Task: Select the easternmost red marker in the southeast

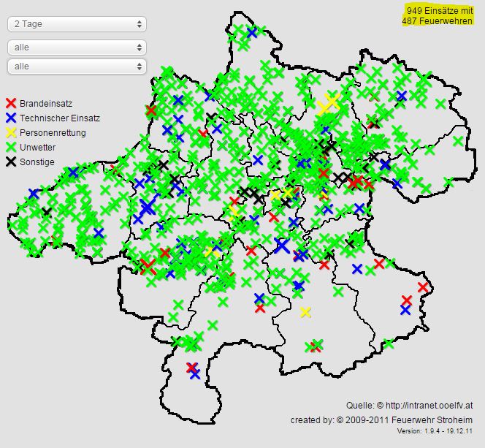Action: click(x=423, y=287)
